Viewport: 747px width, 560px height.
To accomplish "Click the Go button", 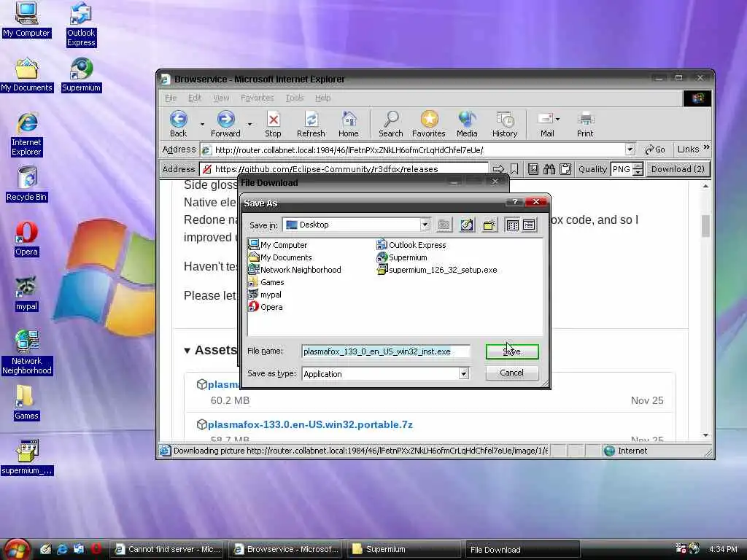I will (655, 149).
